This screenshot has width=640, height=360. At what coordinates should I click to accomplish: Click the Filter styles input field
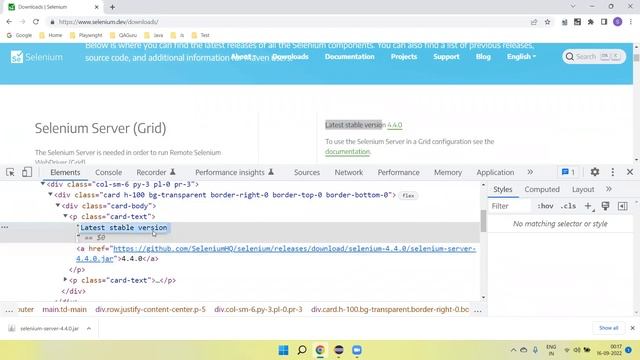click(510, 206)
